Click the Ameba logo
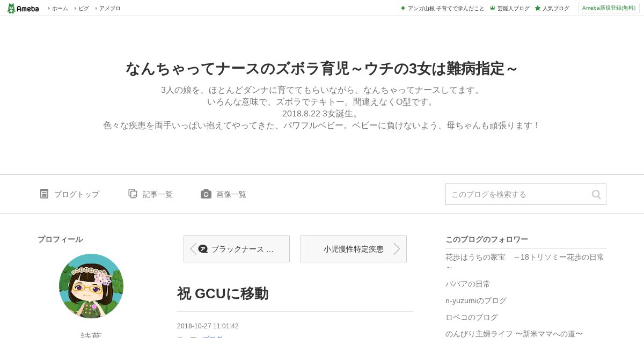Image resolution: width=644 pixels, height=338 pixels. (x=23, y=8)
